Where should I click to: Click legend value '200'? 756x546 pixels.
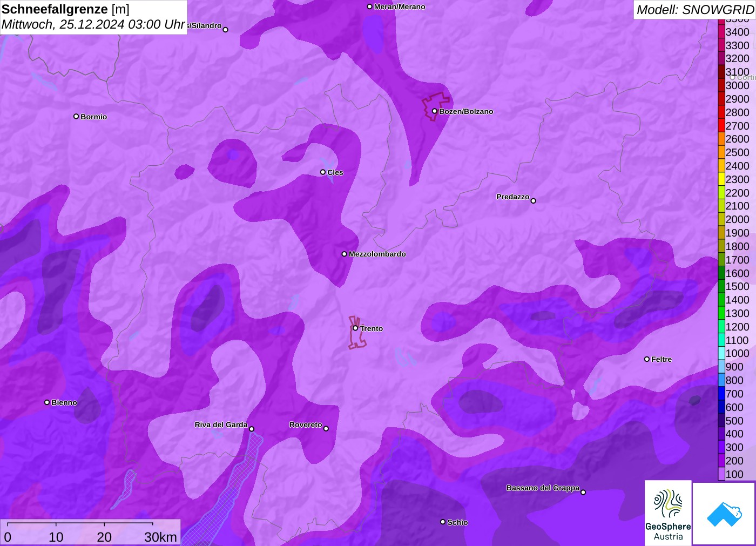click(734, 461)
